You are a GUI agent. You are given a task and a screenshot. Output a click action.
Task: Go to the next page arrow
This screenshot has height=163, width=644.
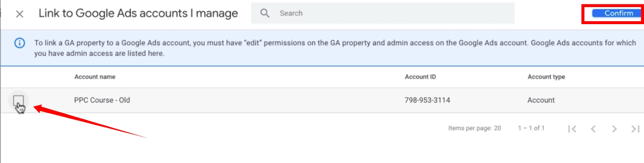tap(614, 129)
